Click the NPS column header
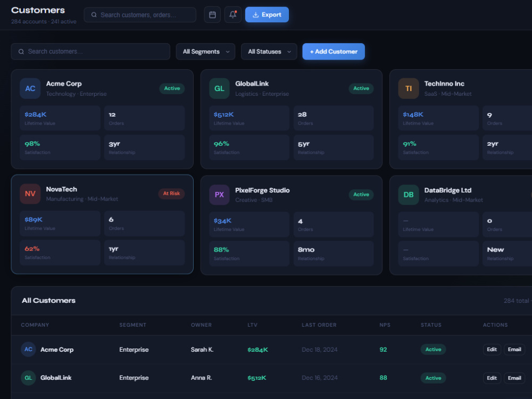 (x=385, y=325)
